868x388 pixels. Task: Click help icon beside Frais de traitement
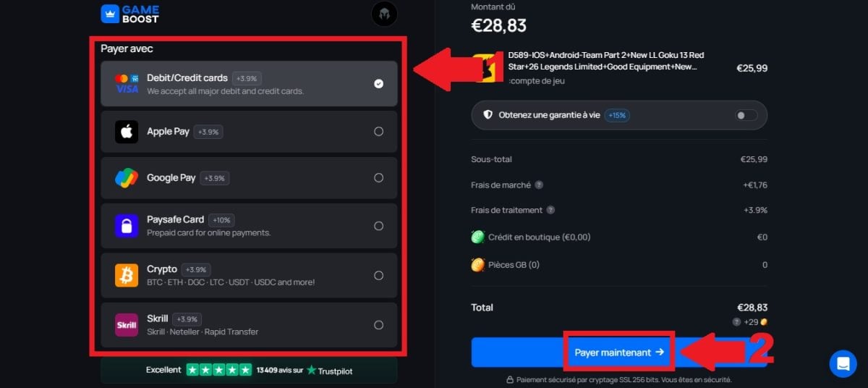550,211
